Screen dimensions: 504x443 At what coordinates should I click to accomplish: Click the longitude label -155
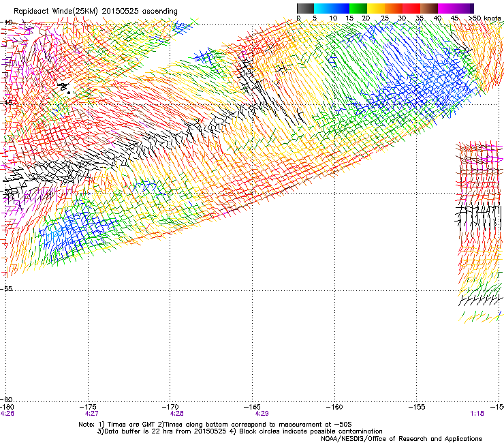tap(417, 407)
